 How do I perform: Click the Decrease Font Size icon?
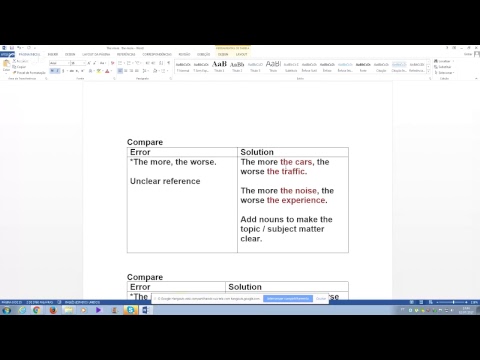coord(94,63)
